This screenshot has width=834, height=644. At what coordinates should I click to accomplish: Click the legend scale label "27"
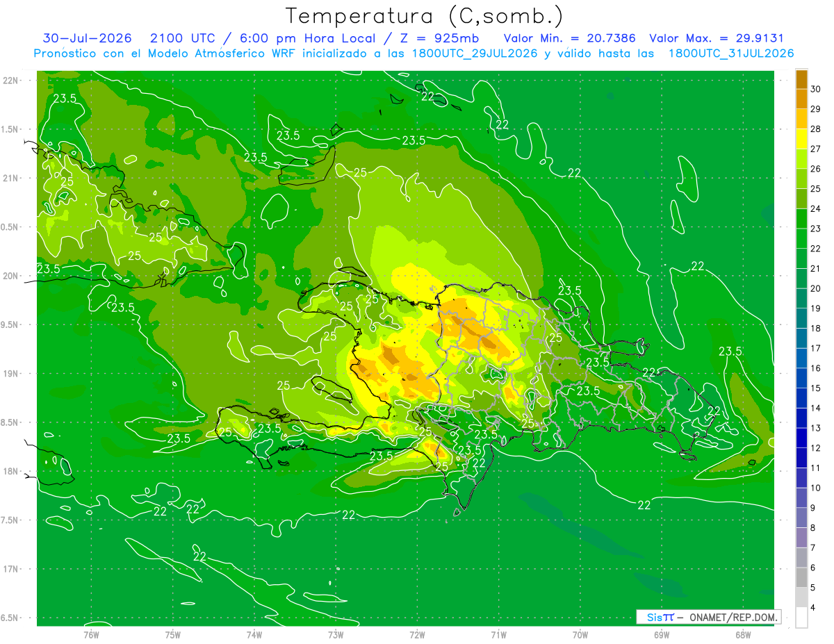point(816,149)
